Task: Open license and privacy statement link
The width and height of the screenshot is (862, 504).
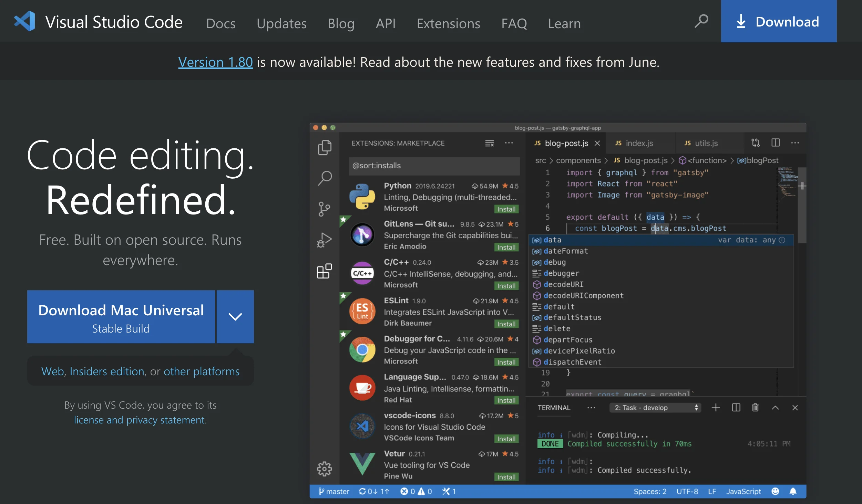Action: click(x=140, y=420)
